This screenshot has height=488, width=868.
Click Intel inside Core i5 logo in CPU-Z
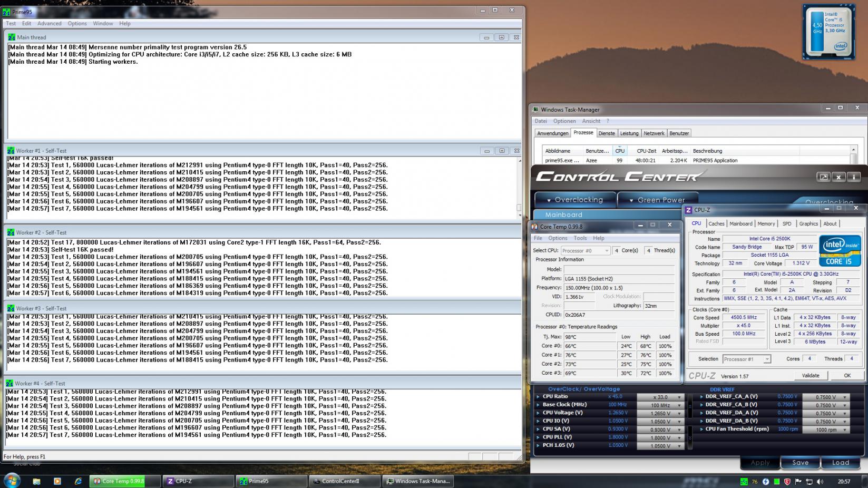point(840,251)
